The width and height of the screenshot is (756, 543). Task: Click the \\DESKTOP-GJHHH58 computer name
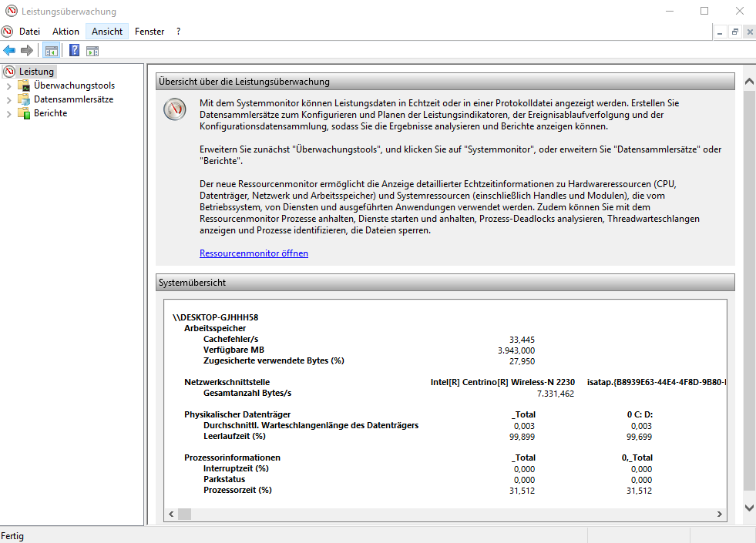click(216, 317)
